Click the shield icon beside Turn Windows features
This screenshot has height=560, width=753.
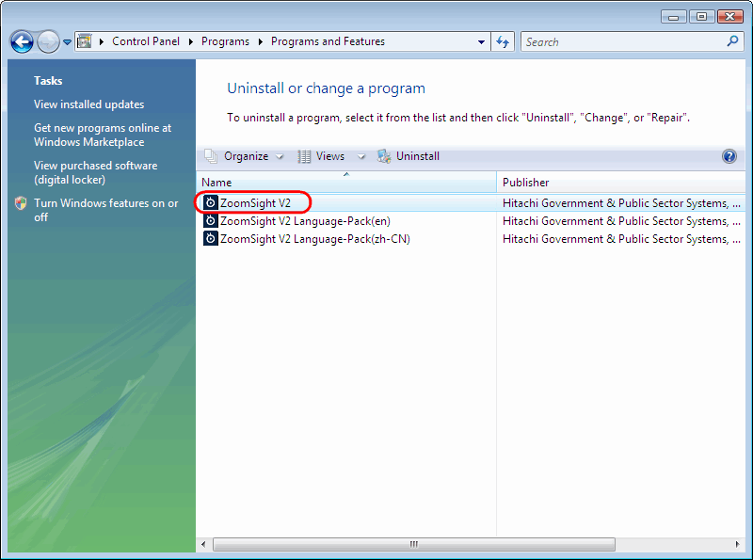[x=21, y=203]
